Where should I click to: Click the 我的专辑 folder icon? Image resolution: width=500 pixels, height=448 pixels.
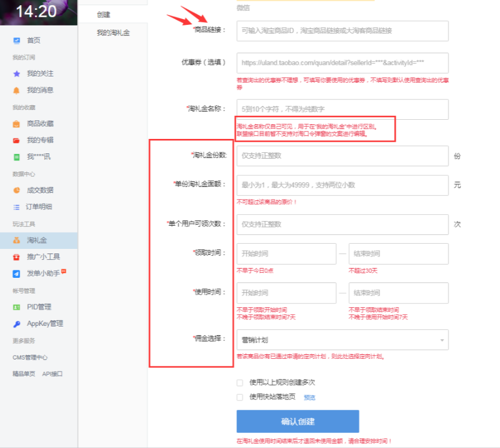[16, 140]
